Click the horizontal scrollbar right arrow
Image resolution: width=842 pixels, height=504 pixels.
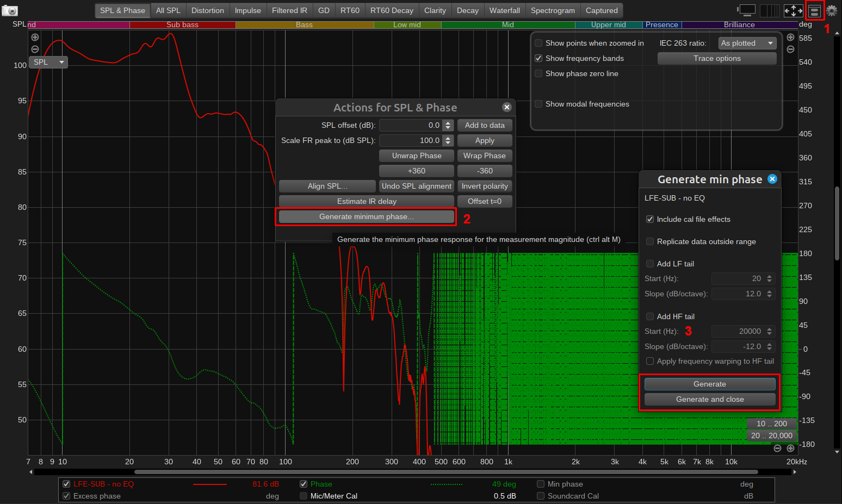click(795, 472)
